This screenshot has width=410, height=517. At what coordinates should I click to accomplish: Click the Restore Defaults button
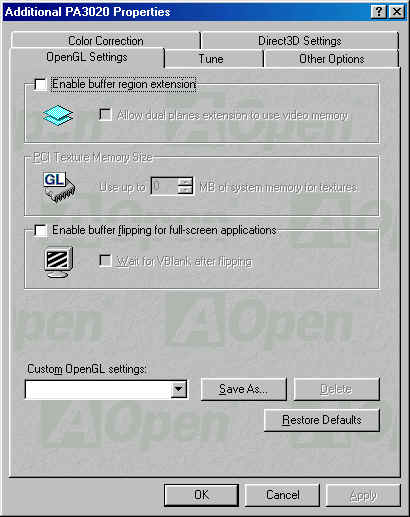pos(322,420)
